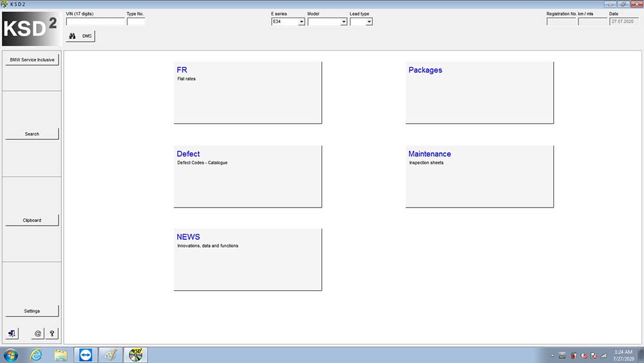This screenshot has height=363, width=644.
Task: Open the Action Center flag tray icon
Action: tap(594, 356)
